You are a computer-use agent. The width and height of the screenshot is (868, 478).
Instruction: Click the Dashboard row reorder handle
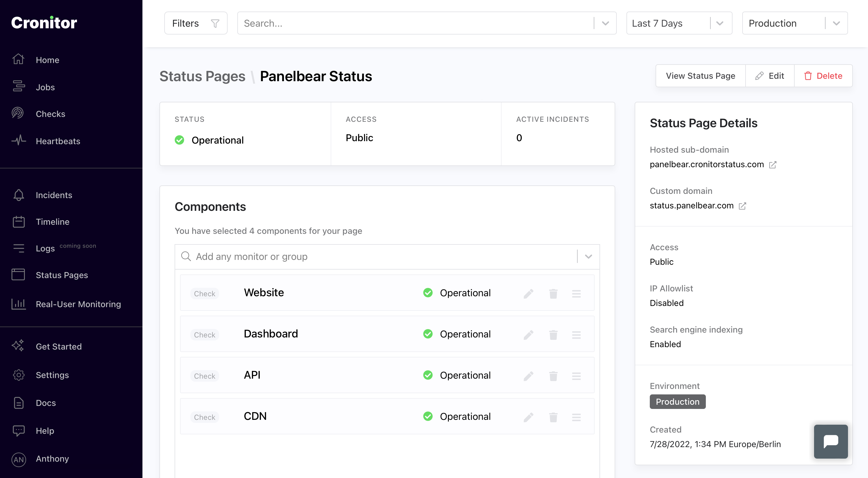pyautogui.click(x=576, y=334)
